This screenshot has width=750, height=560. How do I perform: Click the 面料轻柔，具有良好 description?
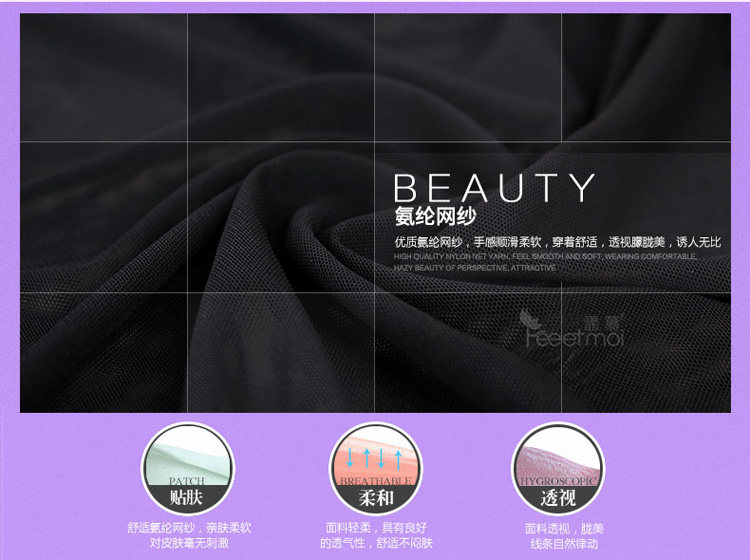(x=375, y=527)
